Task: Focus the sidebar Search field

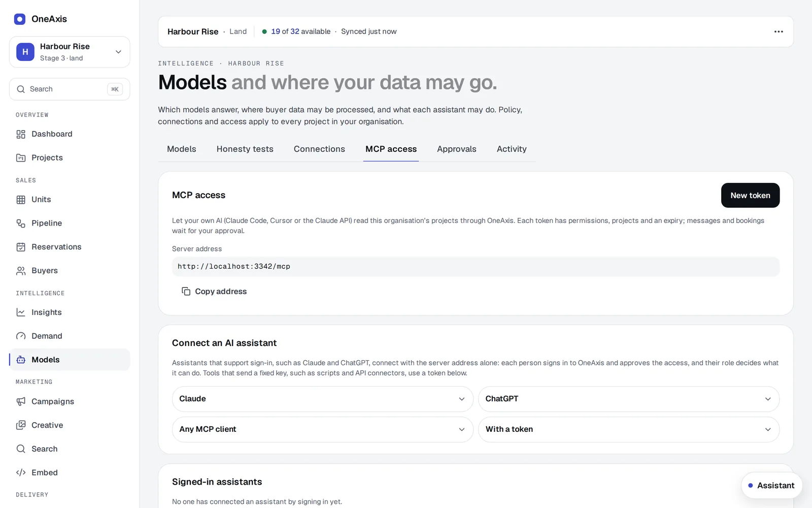Action: tap(70, 89)
